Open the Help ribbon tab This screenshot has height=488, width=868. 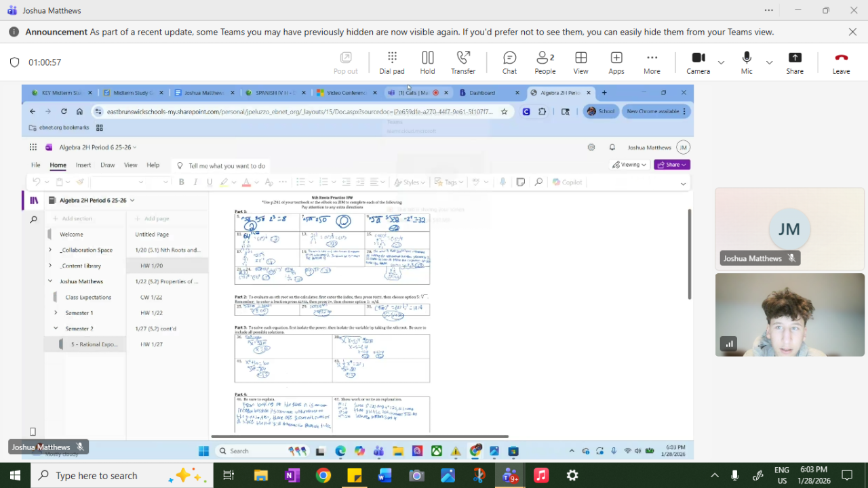point(153,165)
